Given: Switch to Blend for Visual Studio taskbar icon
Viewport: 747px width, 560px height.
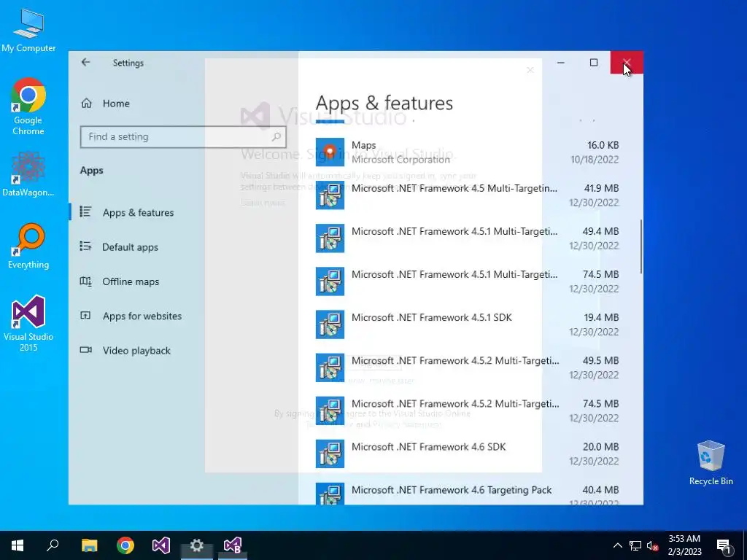Looking at the screenshot, I should coord(233,545).
